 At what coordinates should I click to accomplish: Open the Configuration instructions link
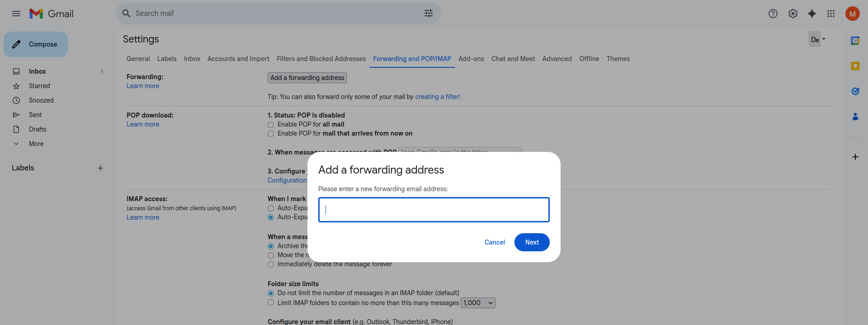pos(288,180)
